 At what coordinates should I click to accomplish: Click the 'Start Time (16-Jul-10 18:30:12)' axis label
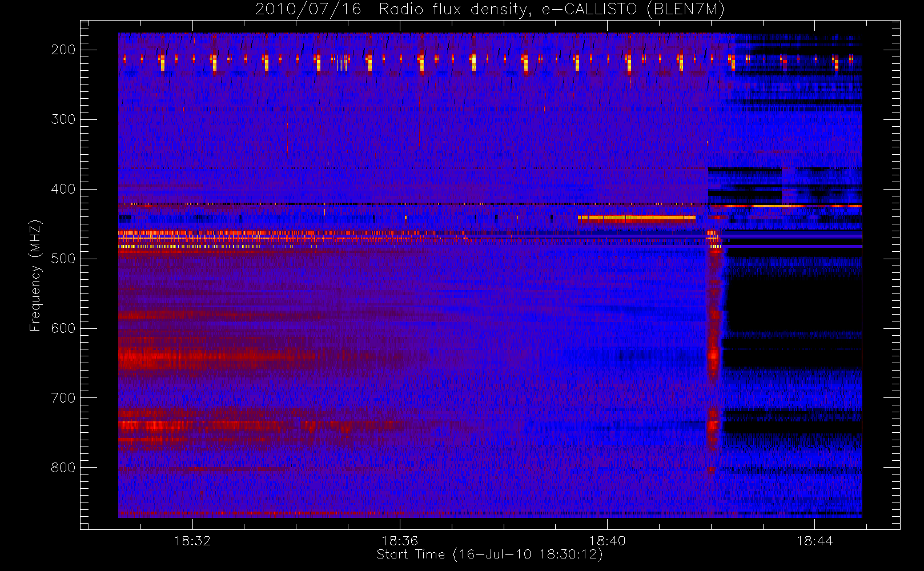pos(490,554)
